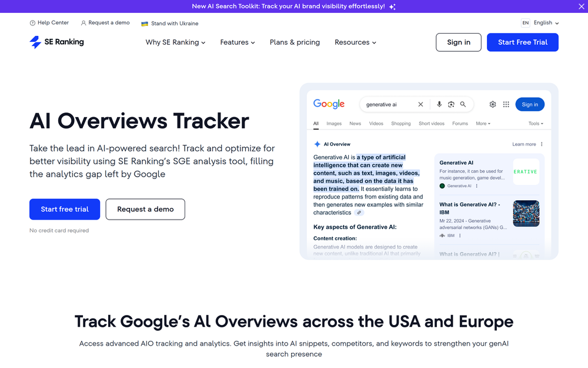The width and height of the screenshot is (588, 368).
Task: Select the All search tab
Action: pos(316,124)
